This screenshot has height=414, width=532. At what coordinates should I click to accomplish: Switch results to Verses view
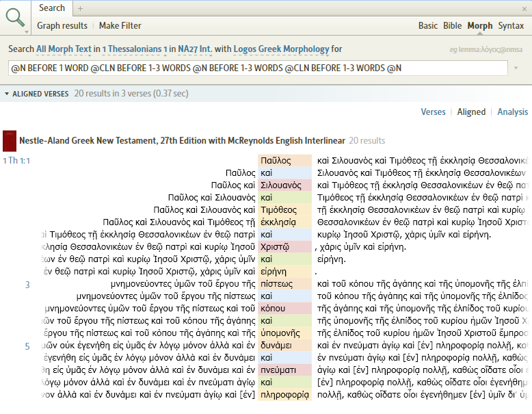tap(434, 112)
